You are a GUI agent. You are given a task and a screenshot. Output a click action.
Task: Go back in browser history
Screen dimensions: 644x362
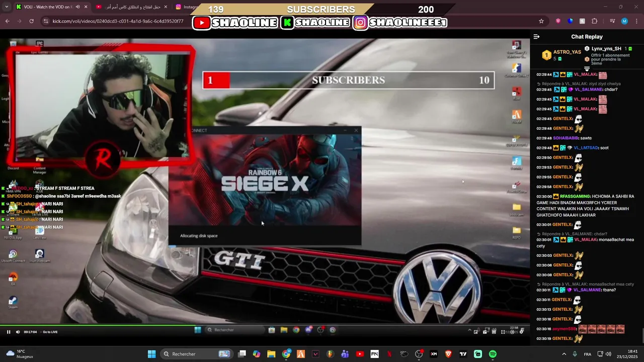(x=7, y=21)
